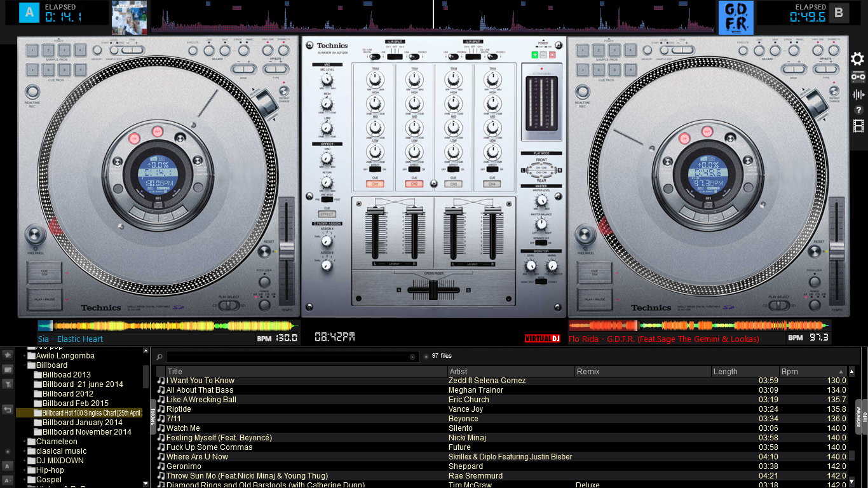Toggle Pitch Lock on the left deck
This screenshot has height=488, width=868.
tap(264, 280)
